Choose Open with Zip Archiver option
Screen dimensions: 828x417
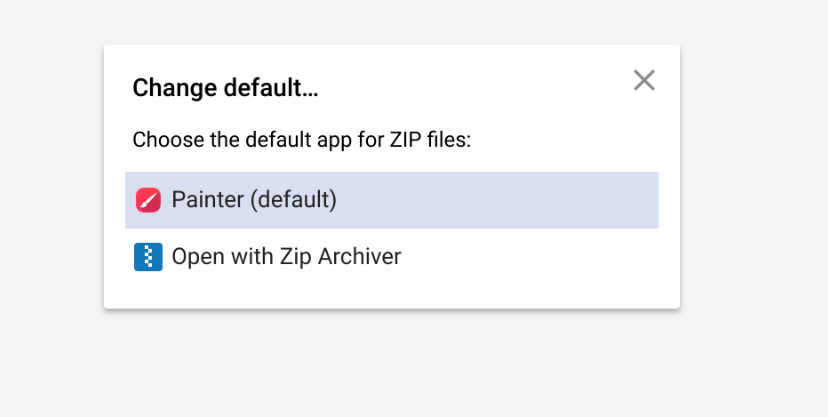pyautogui.click(x=286, y=257)
